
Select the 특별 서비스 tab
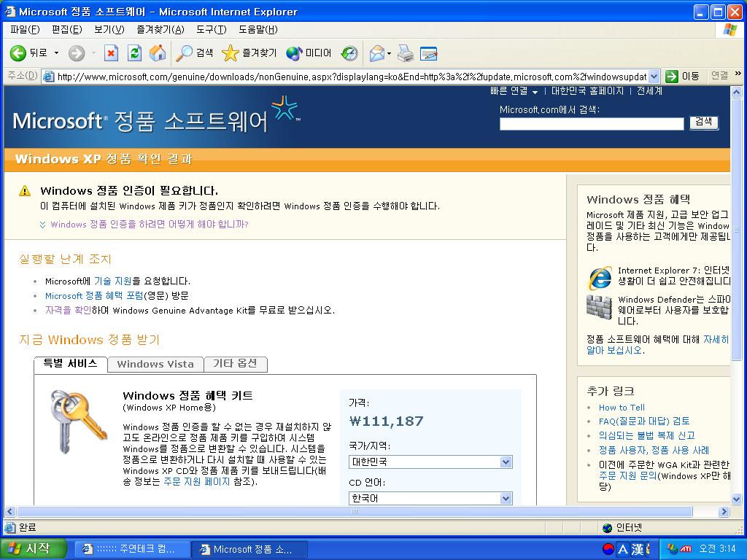click(x=71, y=364)
